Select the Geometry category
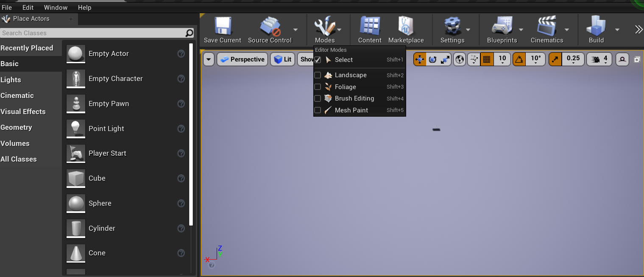The width and height of the screenshot is (644, 277). (x=31, y=127)
